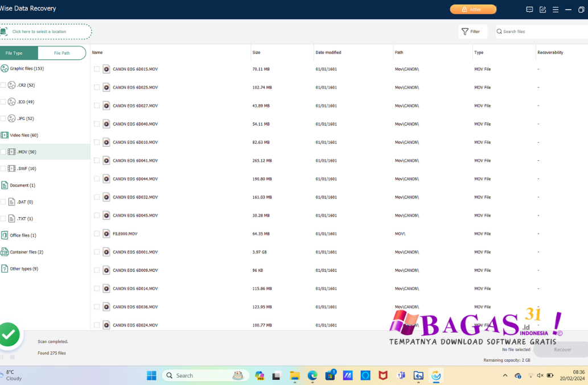Open McAfee from the taskbar
This screenshot has height=385, width=588.
383,376
